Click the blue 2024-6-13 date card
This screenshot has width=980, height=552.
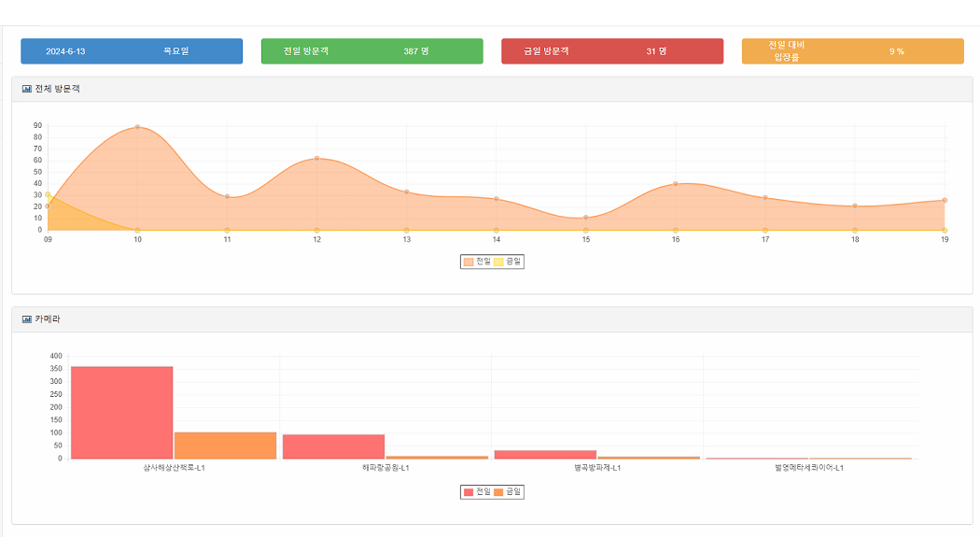click(x=132, y=51)
